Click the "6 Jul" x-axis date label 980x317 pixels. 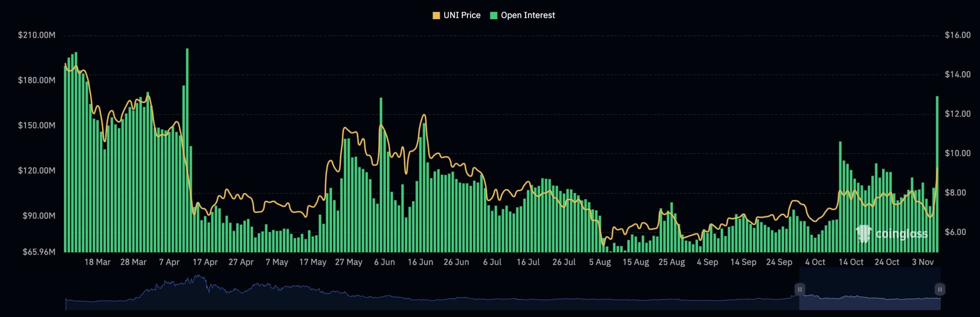tap(492, 262)
